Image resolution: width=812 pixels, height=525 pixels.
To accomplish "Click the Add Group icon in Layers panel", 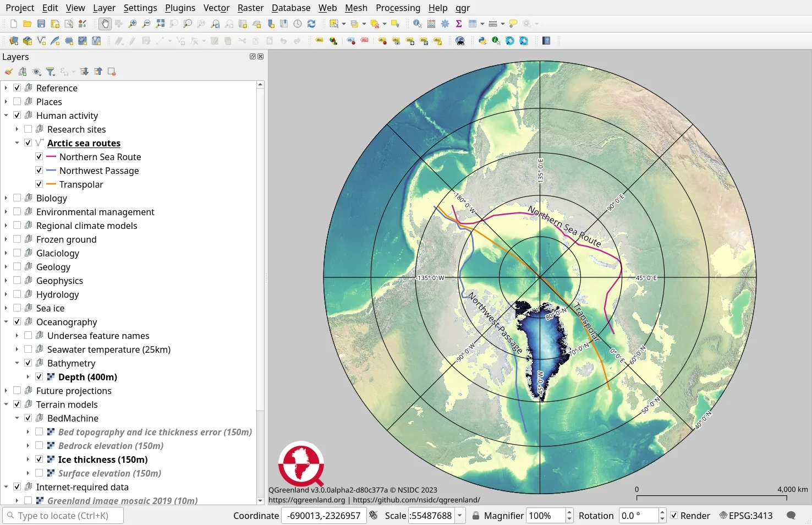I will coord(23,72).
